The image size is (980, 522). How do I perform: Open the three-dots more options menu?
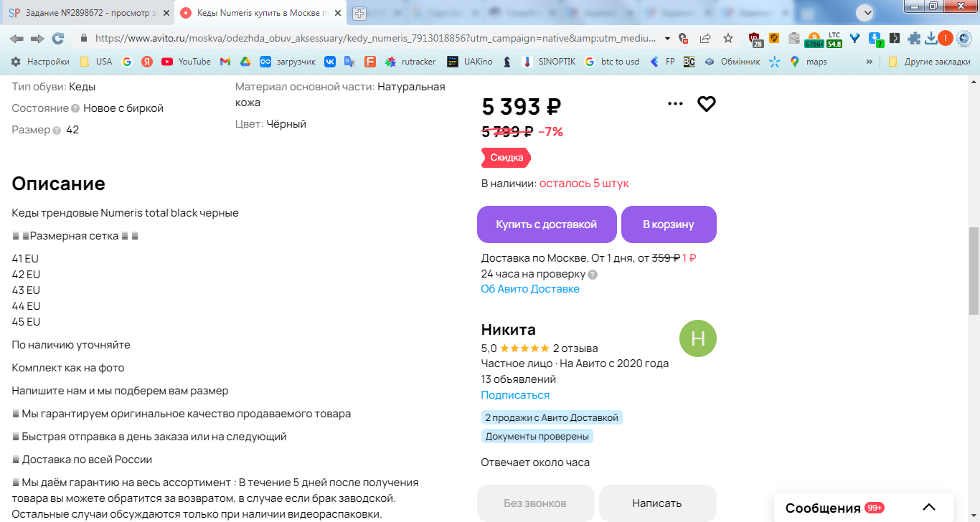675,104
